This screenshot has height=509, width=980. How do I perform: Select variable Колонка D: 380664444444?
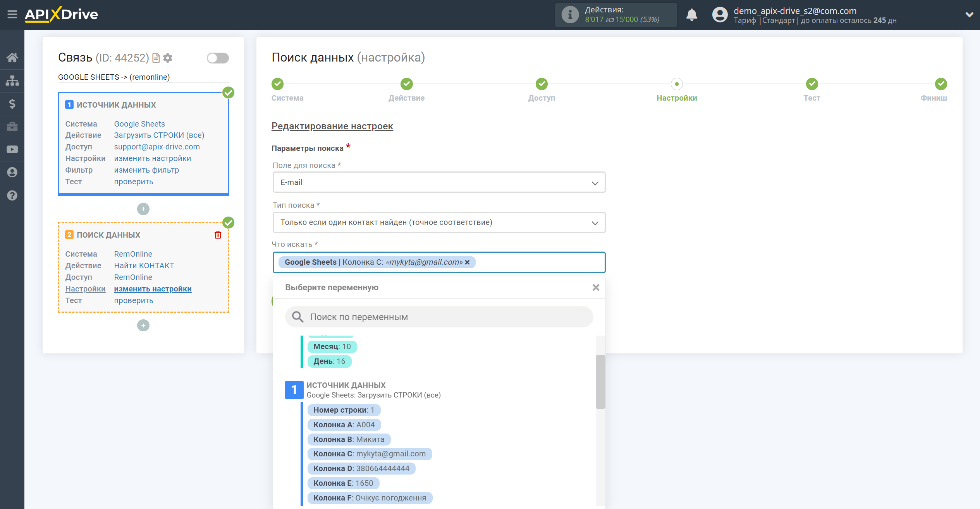[x=361, y=468]
